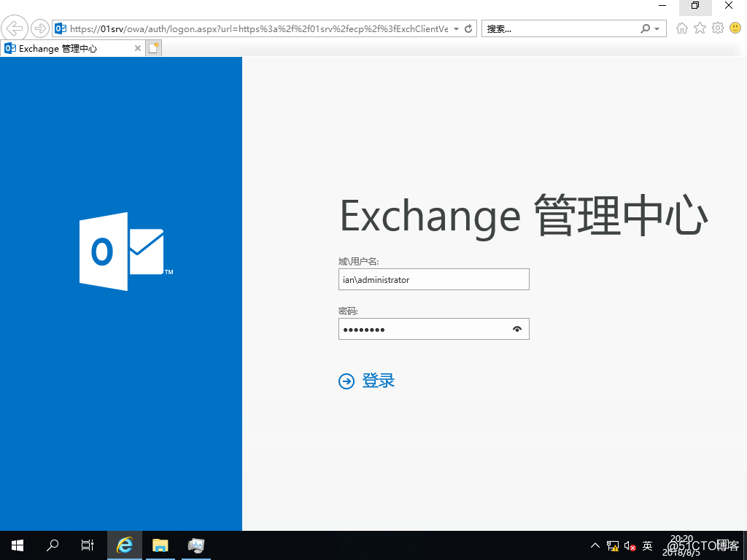Click the Internet Explorer taskbar icon
The height and width of the screenshot is (560, 747).
pyautogui.click(x=124, y=545)
